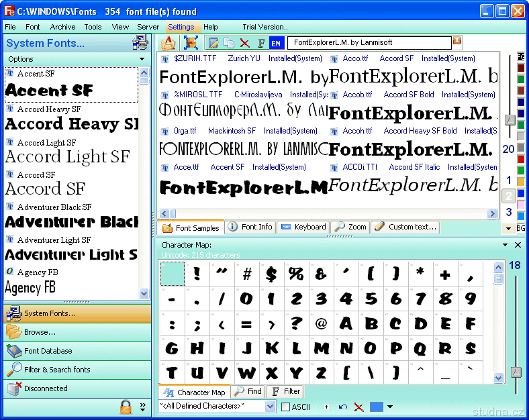Click the font icon next to ACCOi.TTf
This screenshot has height=420, width=529.
[334, 167]
